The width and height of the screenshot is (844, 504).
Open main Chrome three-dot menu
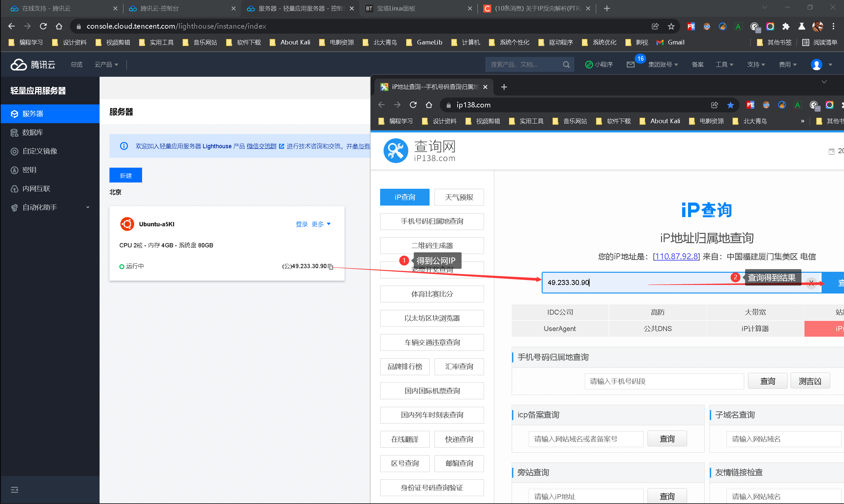(833, 26)
